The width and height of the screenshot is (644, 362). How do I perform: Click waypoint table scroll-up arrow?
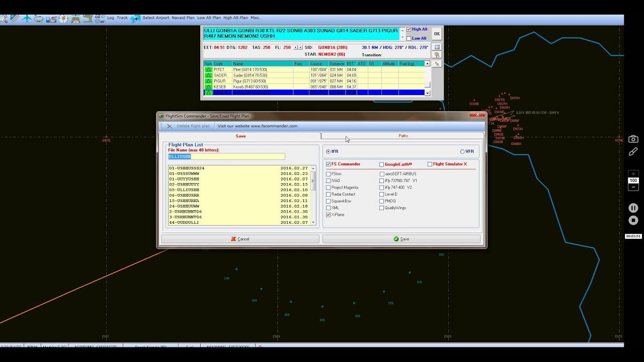point(427,64)
